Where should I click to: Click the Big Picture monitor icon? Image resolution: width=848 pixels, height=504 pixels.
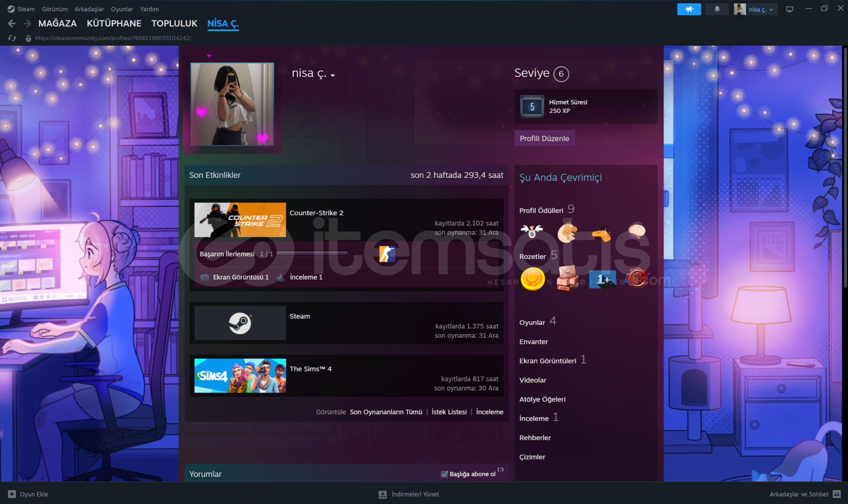tap(790, 9)
